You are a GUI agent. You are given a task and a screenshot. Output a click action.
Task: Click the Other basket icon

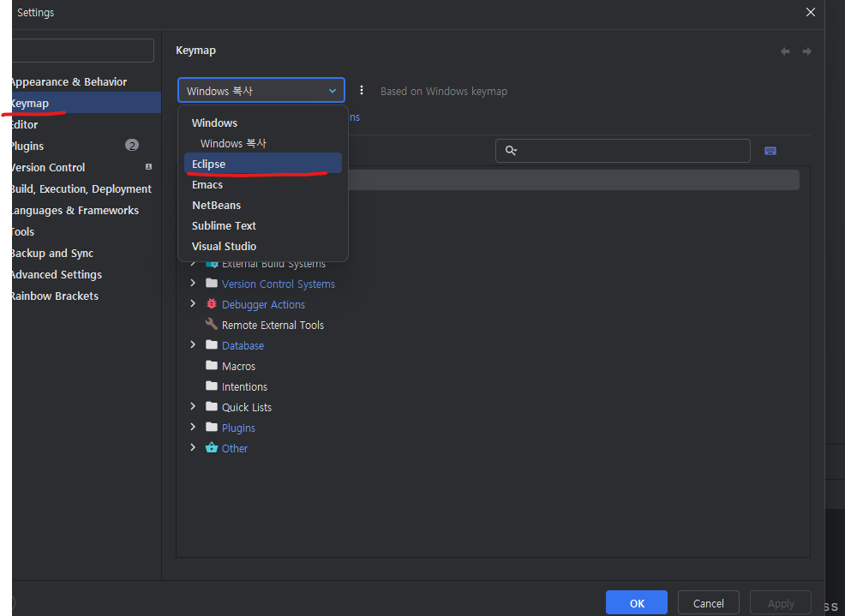(211, 448)
